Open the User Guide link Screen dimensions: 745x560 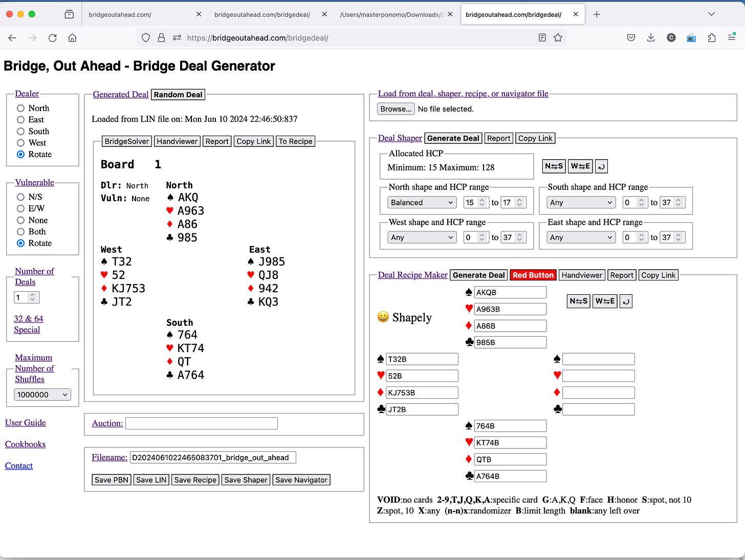26,422
